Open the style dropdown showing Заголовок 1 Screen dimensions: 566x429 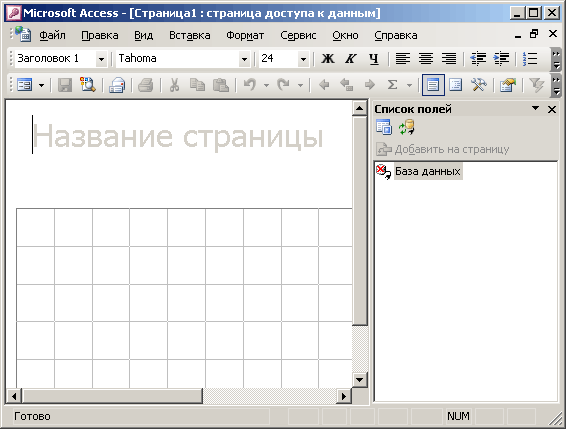(101, 59)
